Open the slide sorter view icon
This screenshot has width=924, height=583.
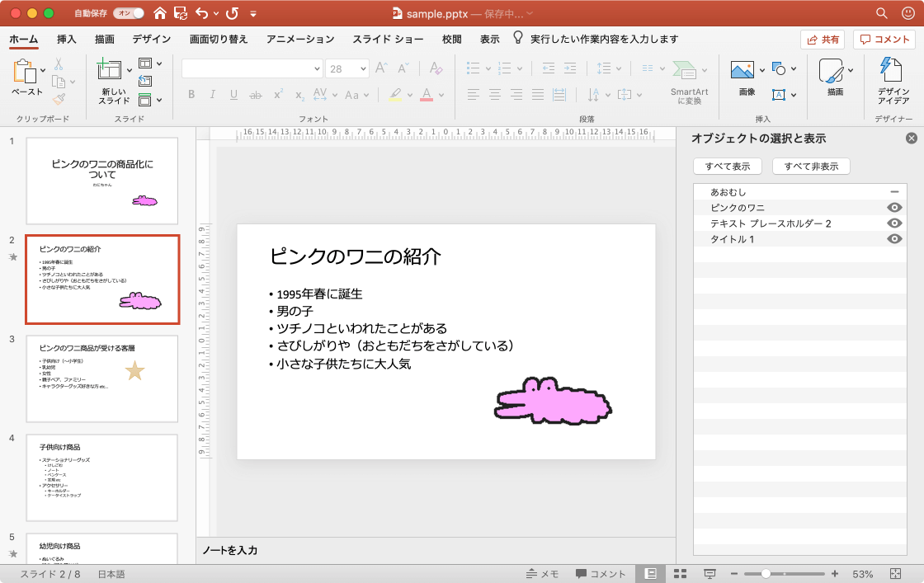[681, 574]
